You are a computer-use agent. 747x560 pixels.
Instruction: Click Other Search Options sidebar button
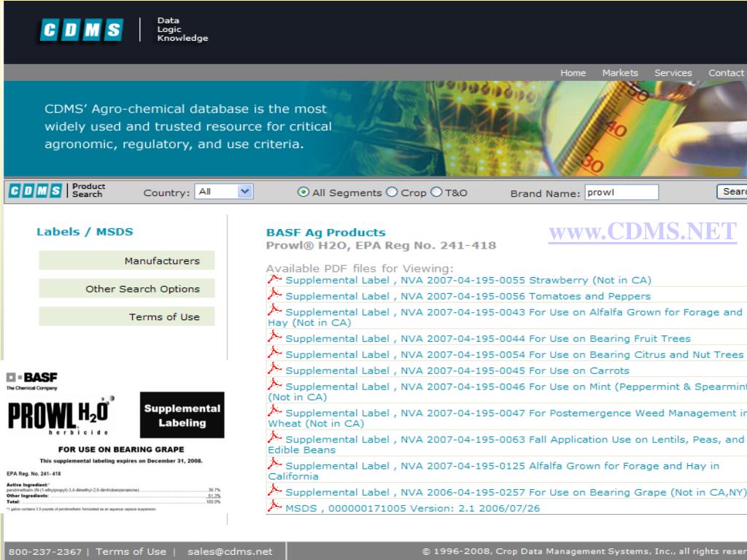pyautogui.click(x=127, y=289)
